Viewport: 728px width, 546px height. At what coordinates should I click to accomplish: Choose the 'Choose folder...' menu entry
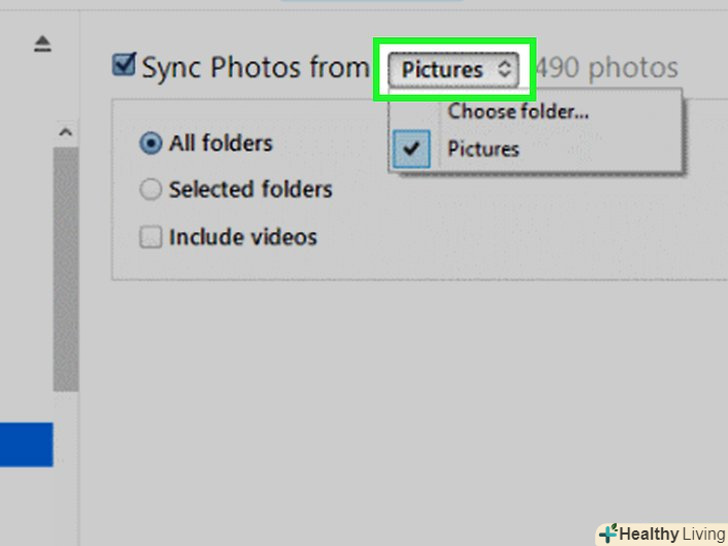point(517,111)
